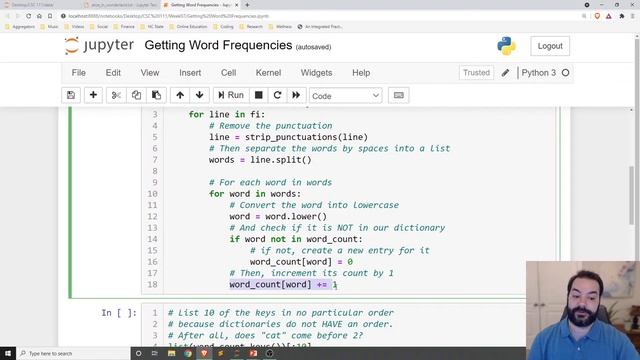
Task: Open the File menu
Action: coord(78,73)
